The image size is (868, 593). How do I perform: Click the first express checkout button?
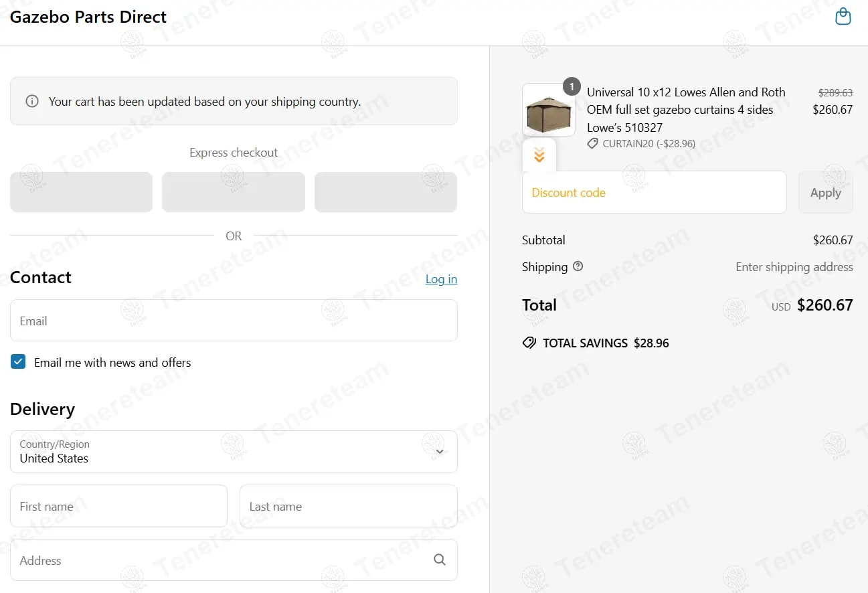[82, 192]
